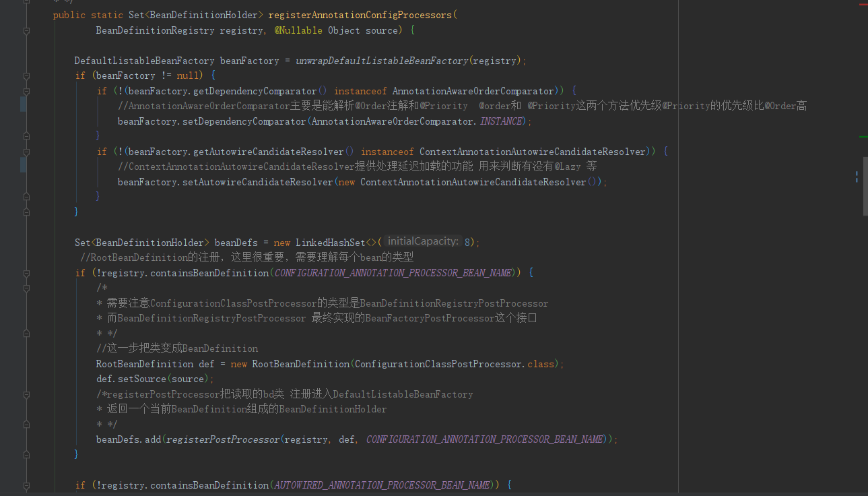The image size is (868, 496).
Task: Click the 'def.setSource(source)' line
Action: point(155,379)
